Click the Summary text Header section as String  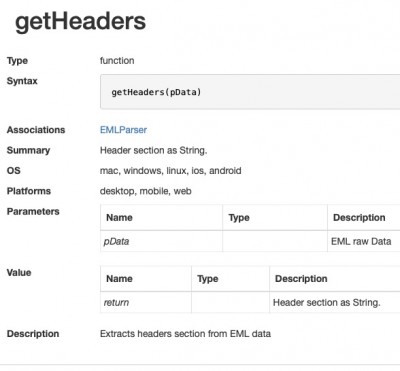153,150
